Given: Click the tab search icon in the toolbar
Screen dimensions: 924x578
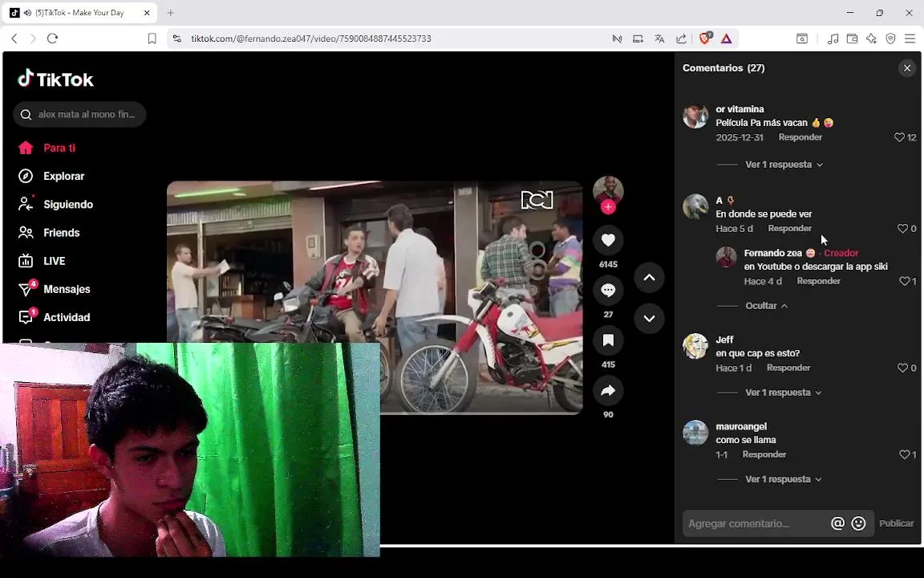Looking at the screenshot, I should pos(802,39).
